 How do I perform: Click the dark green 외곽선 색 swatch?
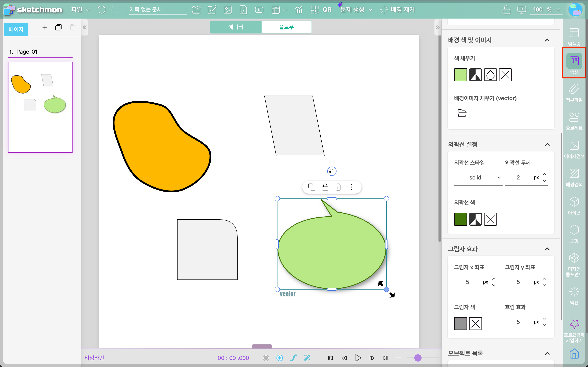point(460,219)
